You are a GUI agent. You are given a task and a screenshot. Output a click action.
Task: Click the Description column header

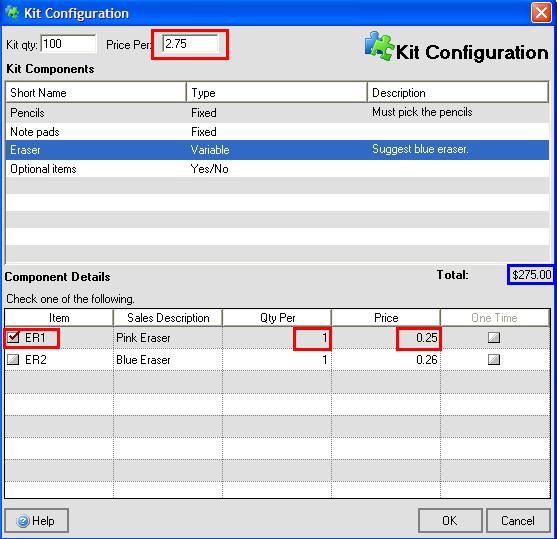coord(458,92)
